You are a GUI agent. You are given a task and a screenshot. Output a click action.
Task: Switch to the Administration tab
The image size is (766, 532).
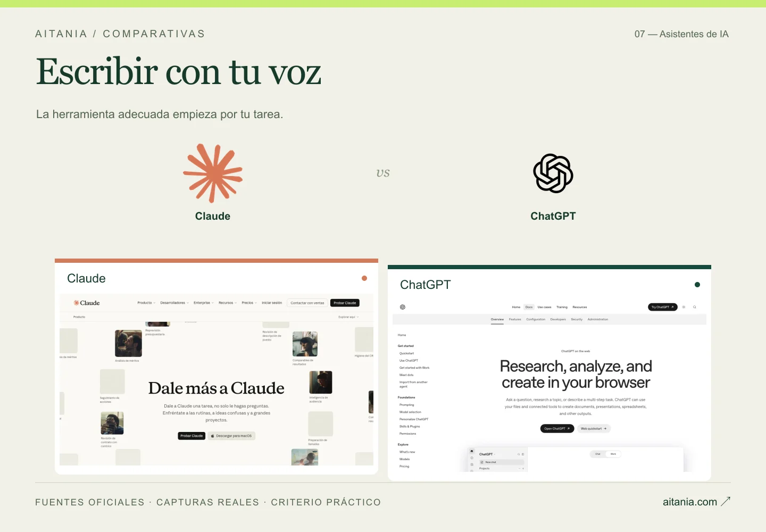(598, 319)
